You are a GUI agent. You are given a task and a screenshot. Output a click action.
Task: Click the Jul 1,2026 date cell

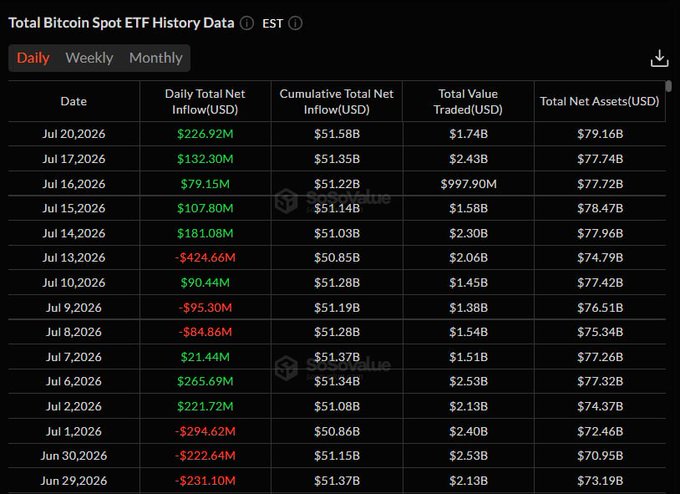(x=74, y=432)
